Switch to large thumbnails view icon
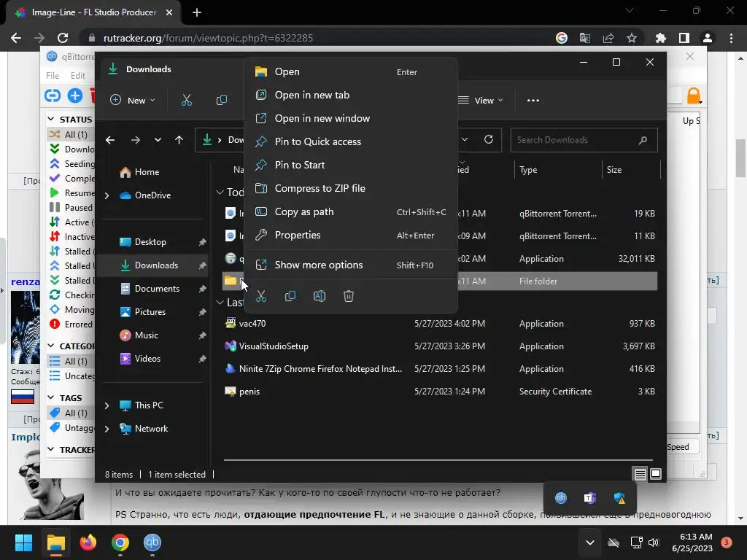Viewport: 747px width, 560px height. (656, 474)
